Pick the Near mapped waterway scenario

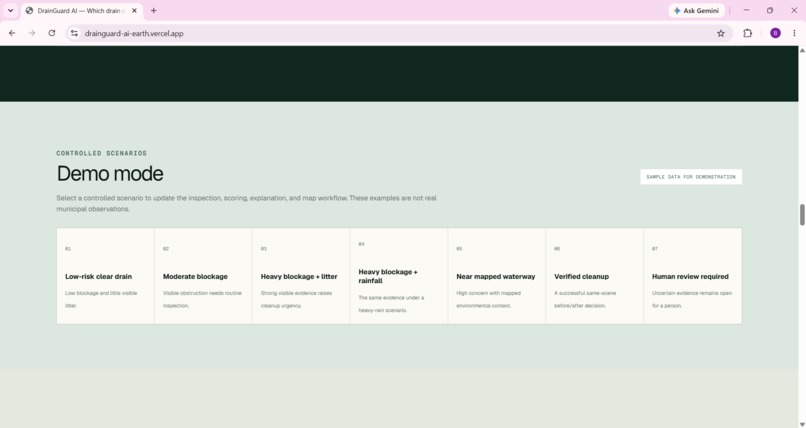[497, 276]
